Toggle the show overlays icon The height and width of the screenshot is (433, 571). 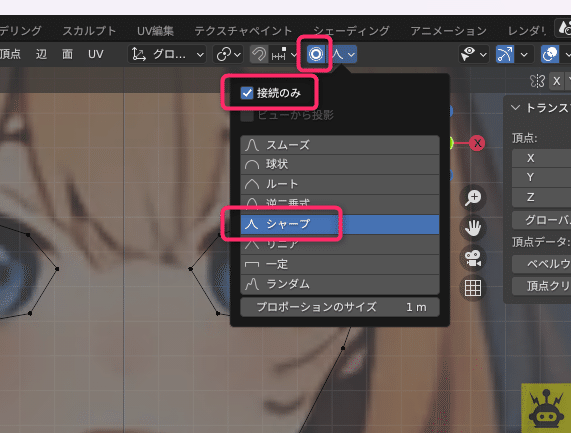tap(550, 54)
